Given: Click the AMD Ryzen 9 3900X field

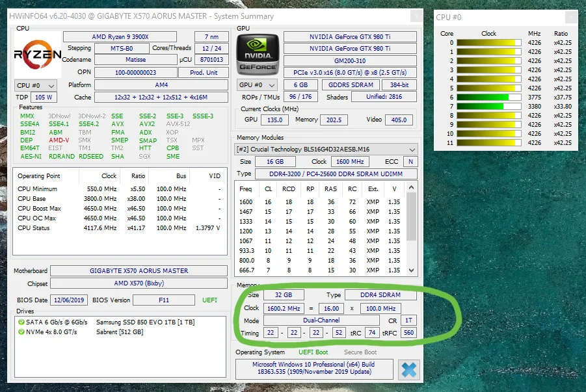Looking at the screenshot, I should coord(120,37).
